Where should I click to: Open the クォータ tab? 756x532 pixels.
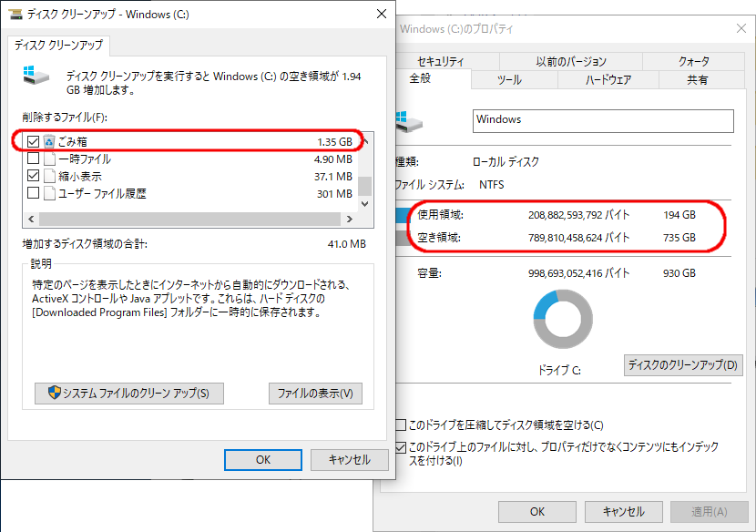(694, 61)
